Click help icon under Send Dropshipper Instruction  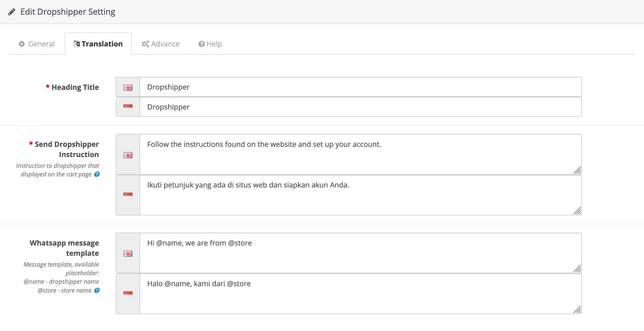(97, 174)
